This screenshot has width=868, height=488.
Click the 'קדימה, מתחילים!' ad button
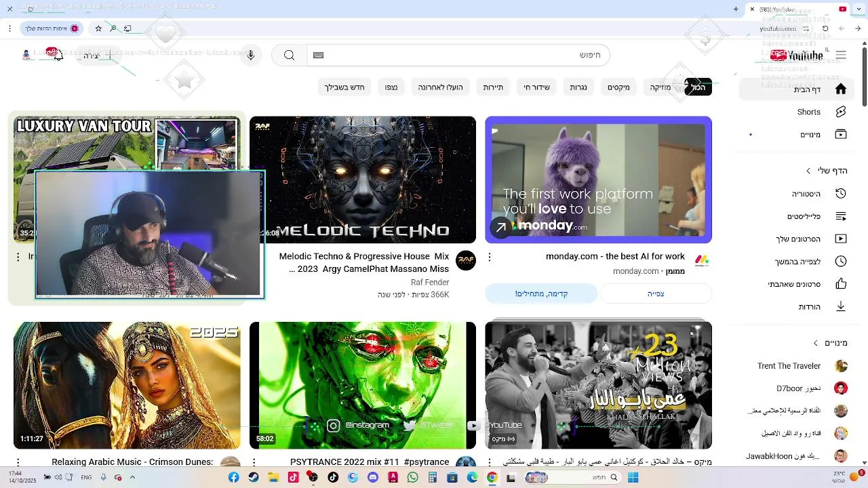click(541, 293)
